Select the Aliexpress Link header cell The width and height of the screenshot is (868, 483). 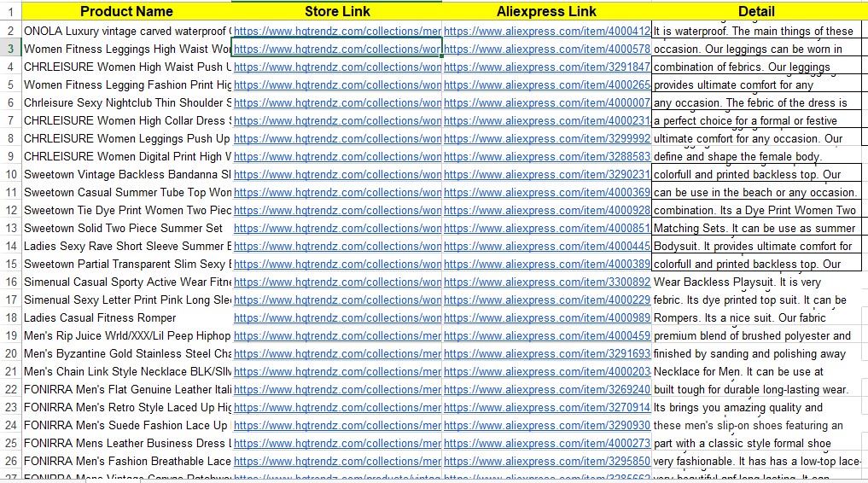pyautogui.click(x=547, y=11)
